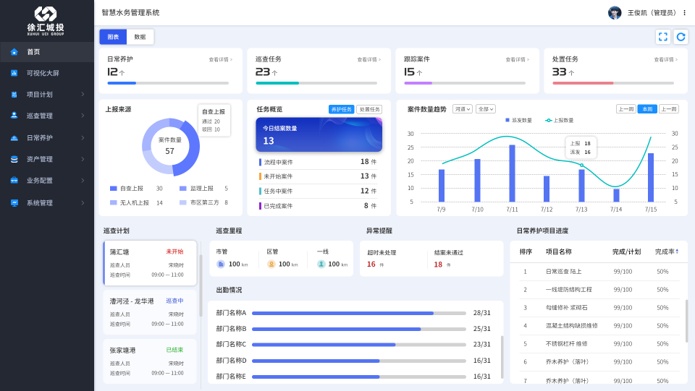The height and width of the screenshot is (391, 695).
Task: Expand the 项目计划 menu chevron
Action: tap(83, 94)
